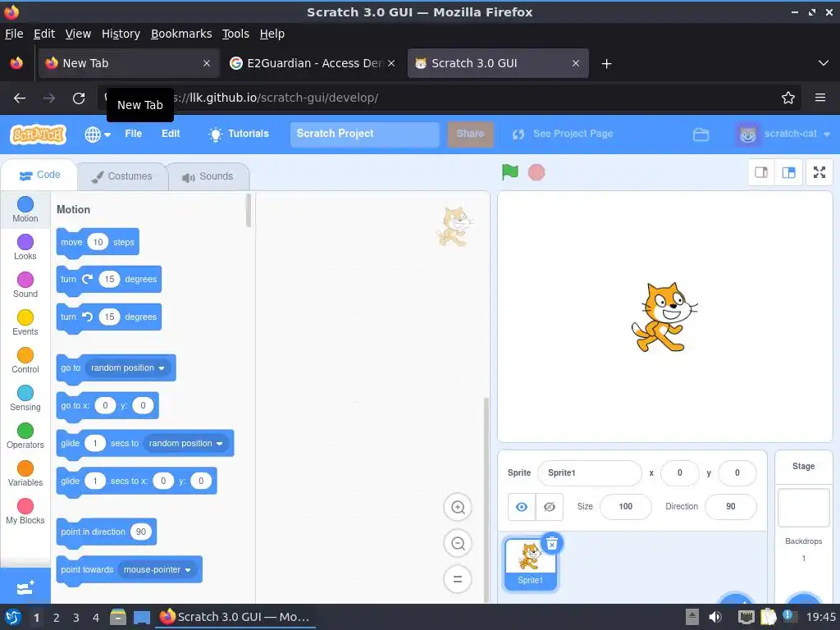Switch to E2Guardian Access Denied tab
Screen dimensions: 840x630
click(313, 63)
